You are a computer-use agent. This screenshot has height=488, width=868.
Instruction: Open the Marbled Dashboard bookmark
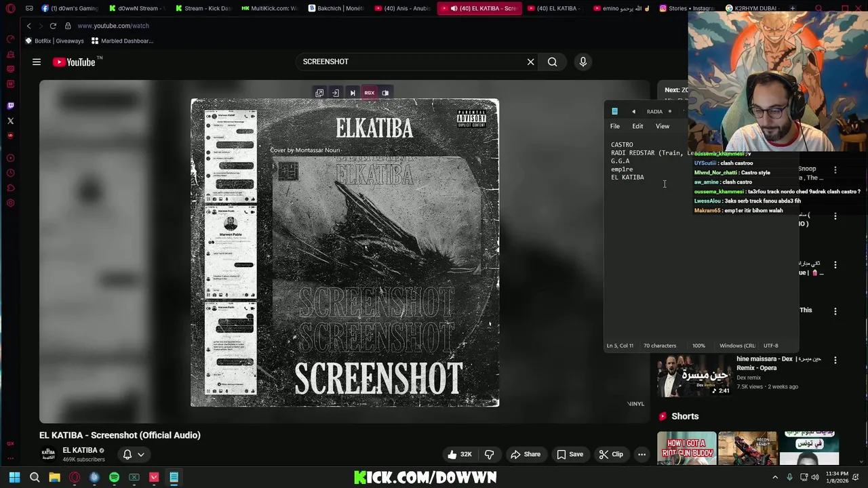123,41
